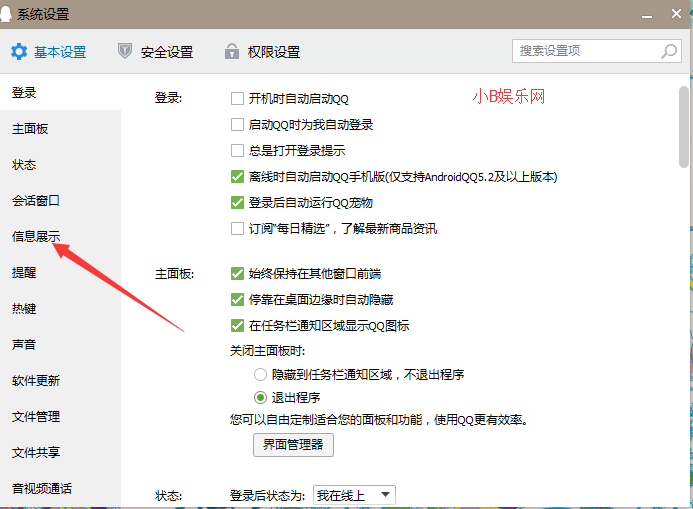Open the 登录后状态为 dropdown showing 我在线上
This screenshot has height=509, width=693.
coord(354,495)
